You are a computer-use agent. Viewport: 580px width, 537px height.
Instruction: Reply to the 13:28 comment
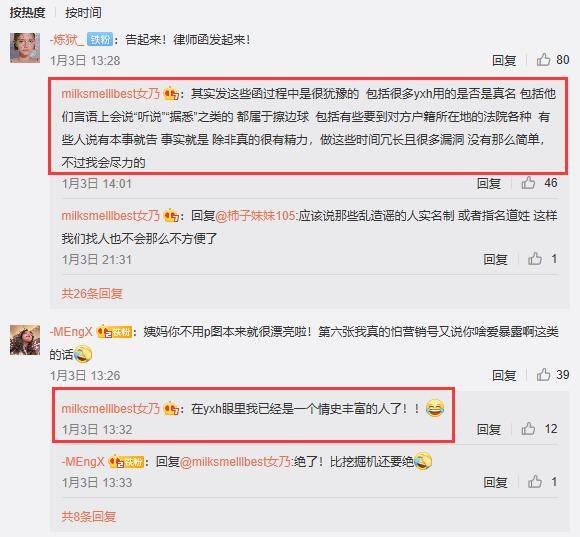[x=504, y=60]
